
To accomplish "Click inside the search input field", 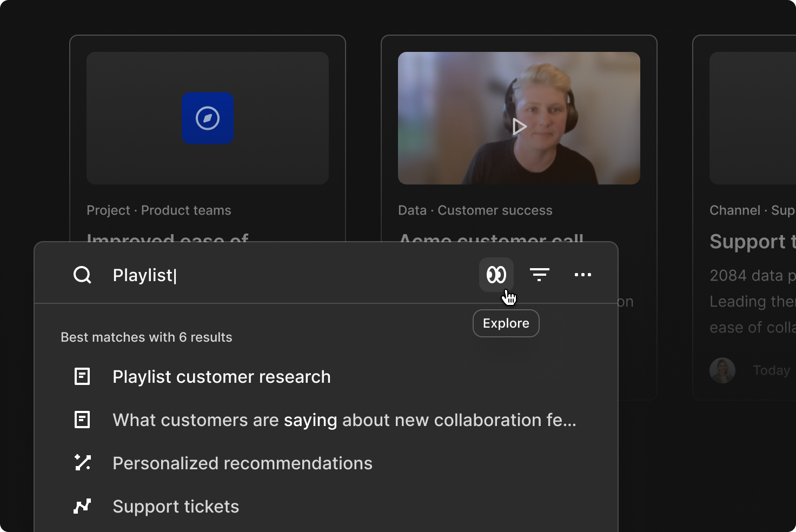I will point(243,275).
